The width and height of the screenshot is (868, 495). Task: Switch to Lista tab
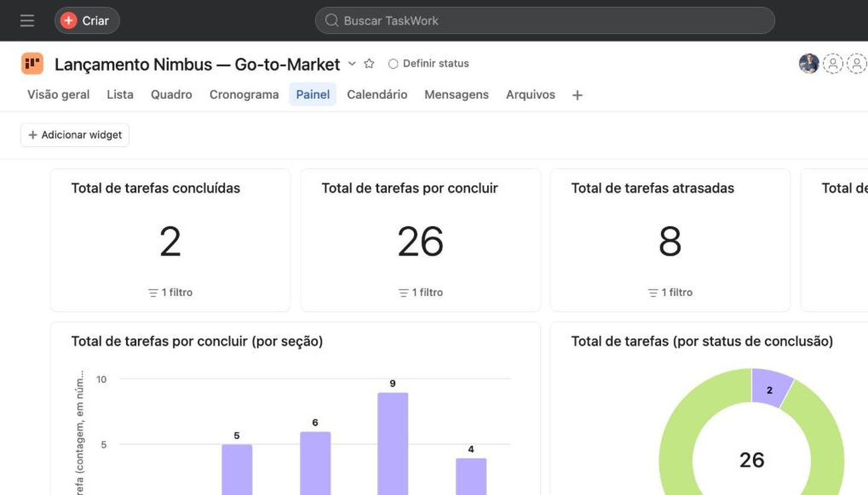pyautogui.click(x=120, y=95)
